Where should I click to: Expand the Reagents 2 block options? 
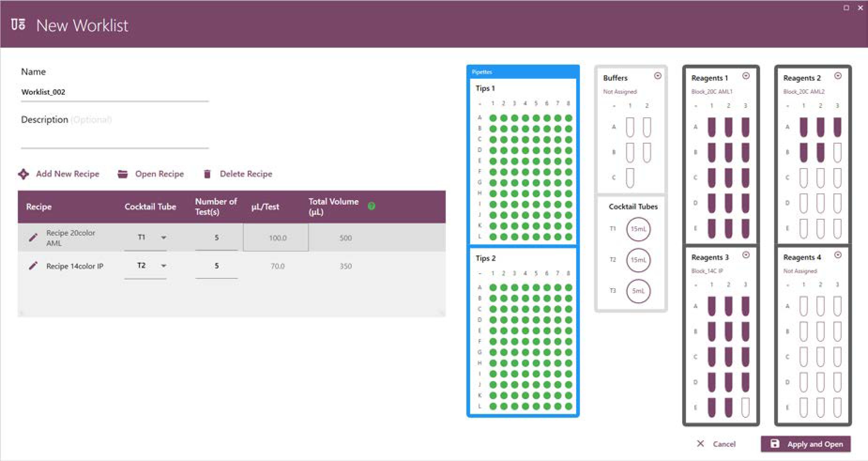[838, 76]
